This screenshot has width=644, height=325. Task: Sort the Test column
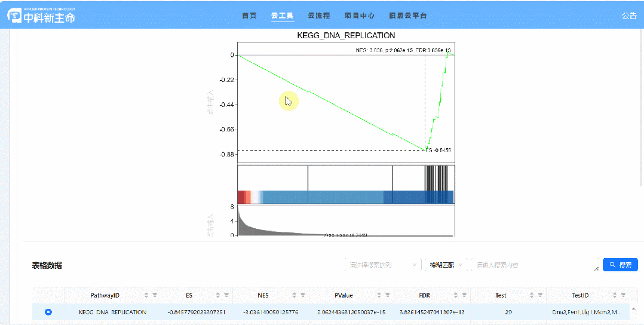coord(532,295)
